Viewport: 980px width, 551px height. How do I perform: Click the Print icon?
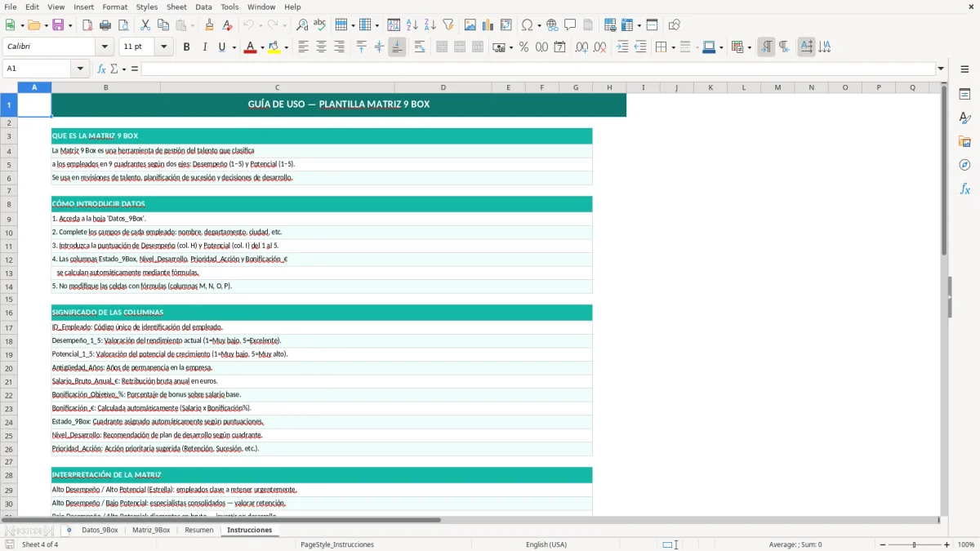[x=105, y=25]
